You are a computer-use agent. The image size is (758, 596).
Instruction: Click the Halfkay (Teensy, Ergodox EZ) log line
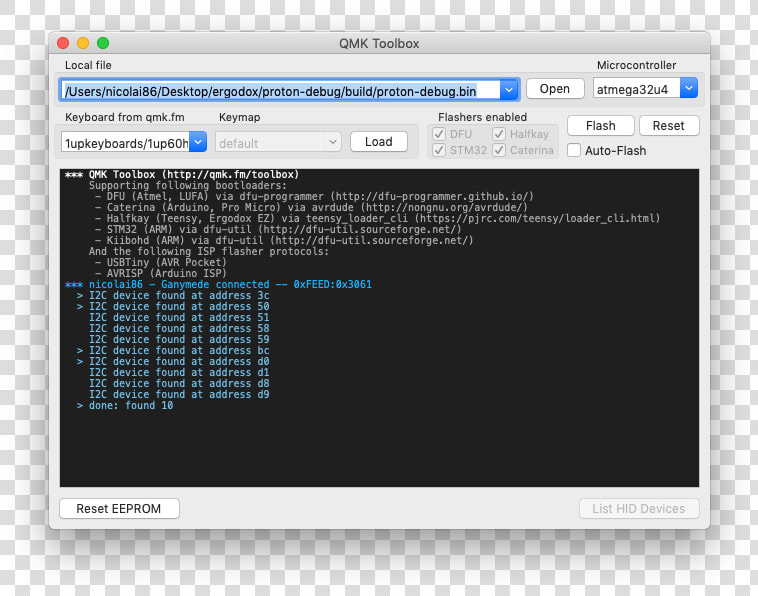378,218
